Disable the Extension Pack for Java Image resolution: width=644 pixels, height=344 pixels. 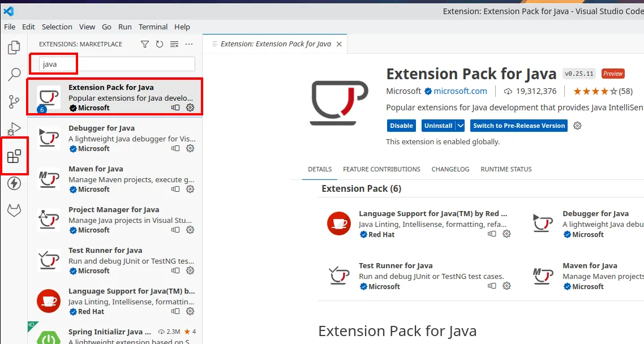click(x=401, y=126)
